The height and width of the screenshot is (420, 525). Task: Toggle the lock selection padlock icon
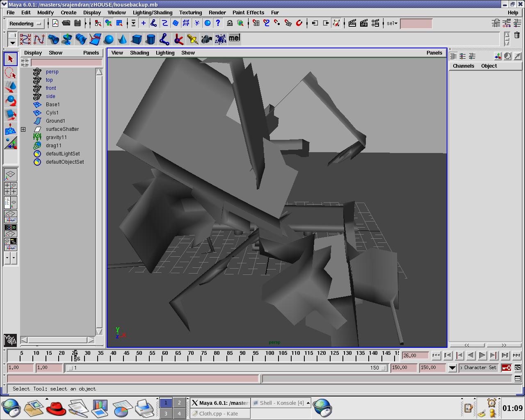[230, 23]
